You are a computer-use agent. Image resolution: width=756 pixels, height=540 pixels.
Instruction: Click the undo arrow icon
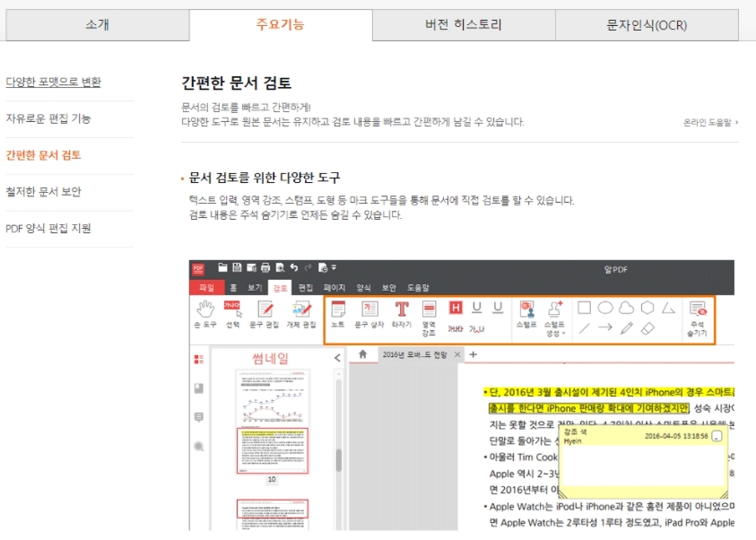coord(294,267)
